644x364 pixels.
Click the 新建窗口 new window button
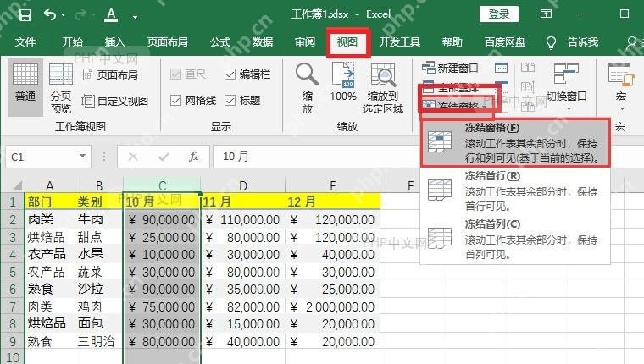pyautogui.click(x=450, y=68)
